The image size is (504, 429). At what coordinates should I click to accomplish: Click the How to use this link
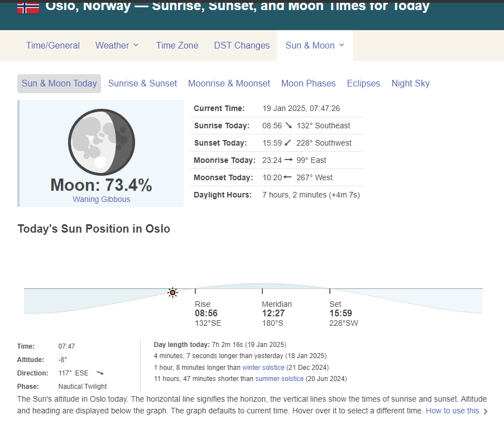tap(453, 411)
